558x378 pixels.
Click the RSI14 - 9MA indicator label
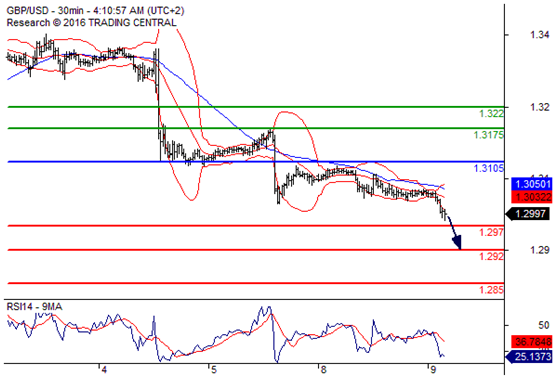coord(35,306)
